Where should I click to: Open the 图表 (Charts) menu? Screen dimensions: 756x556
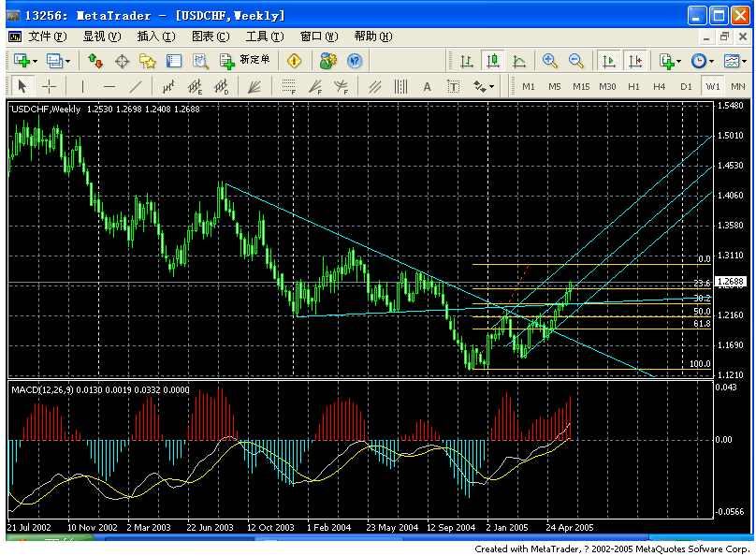coord(210,37)
